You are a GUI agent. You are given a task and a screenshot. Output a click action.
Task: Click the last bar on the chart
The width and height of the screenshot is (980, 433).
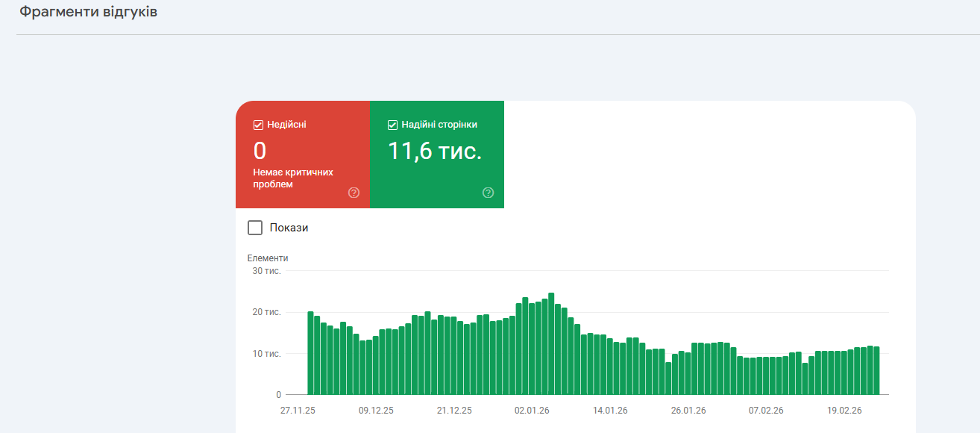pyautogui.click(x=876, y=370)
